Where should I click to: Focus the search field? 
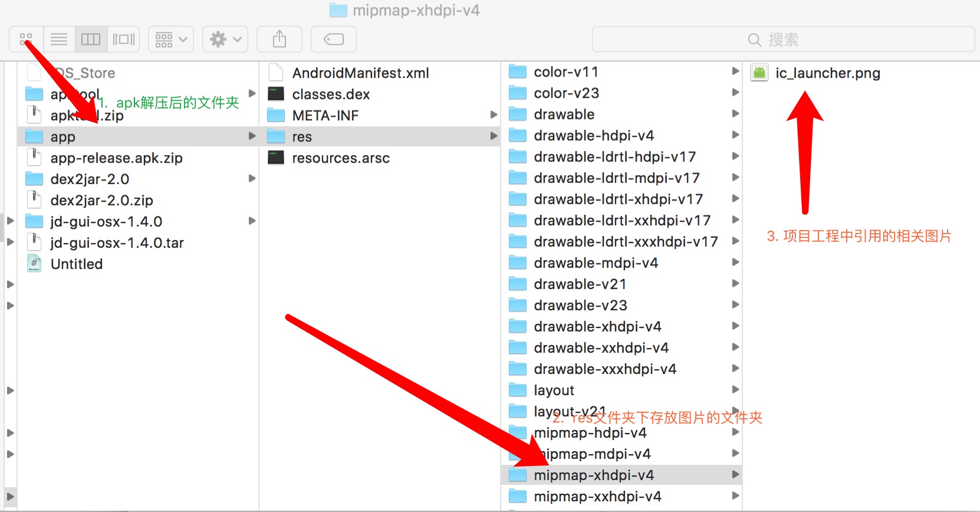click(783, 40)
